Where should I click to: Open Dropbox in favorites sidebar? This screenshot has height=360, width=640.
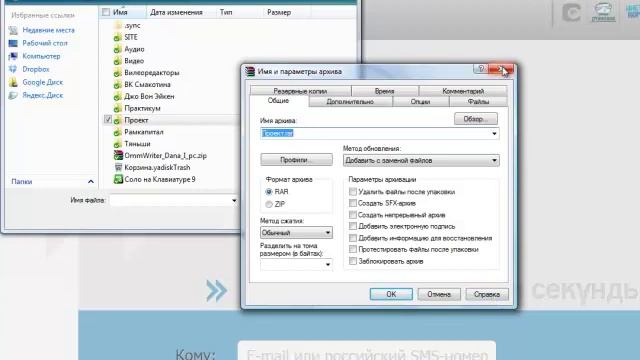pyautogui.click(x=36, y=69)
